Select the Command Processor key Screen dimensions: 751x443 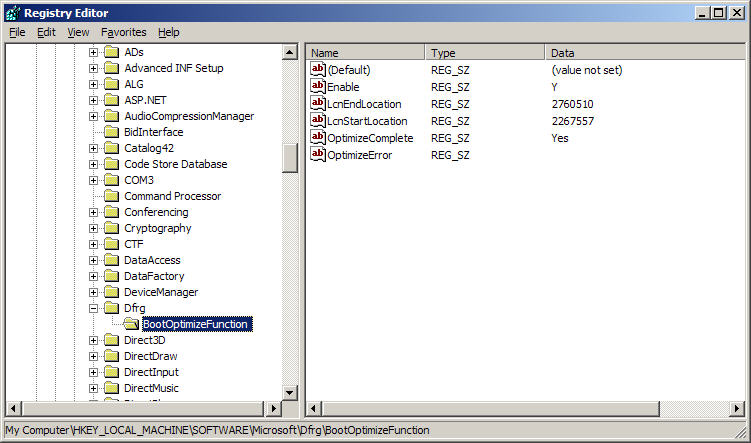tap(172, 196)
